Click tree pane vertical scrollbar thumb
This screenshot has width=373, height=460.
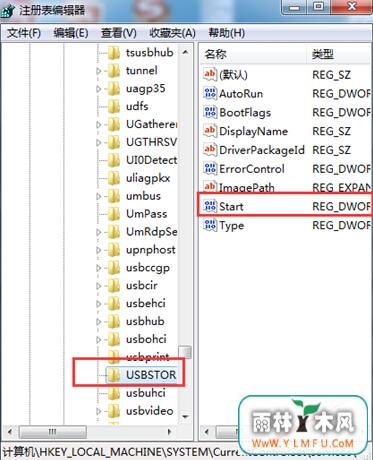coord(185,352)
